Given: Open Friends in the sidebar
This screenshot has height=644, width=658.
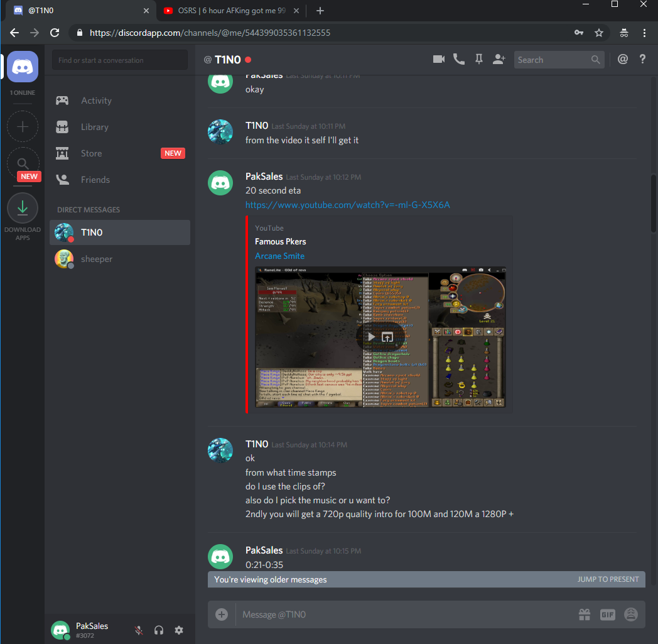Looking at the screenshot, I should (x=119, y=180).
